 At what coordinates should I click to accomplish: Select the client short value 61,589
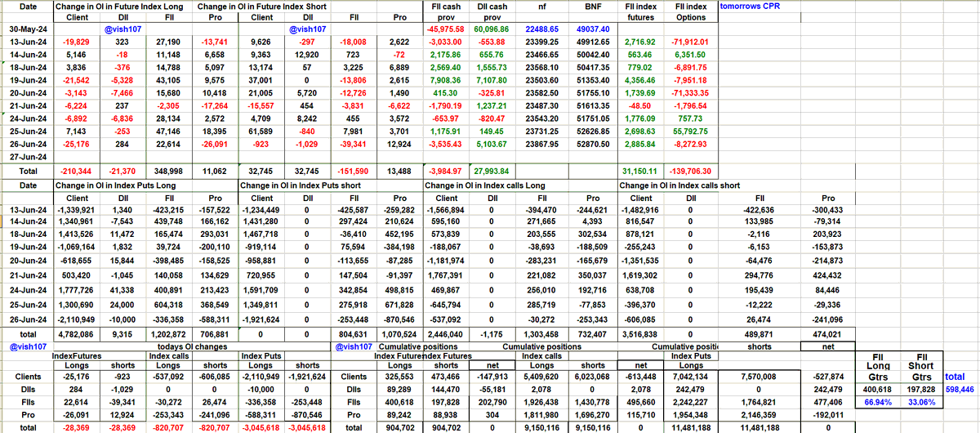coord(261,132)
